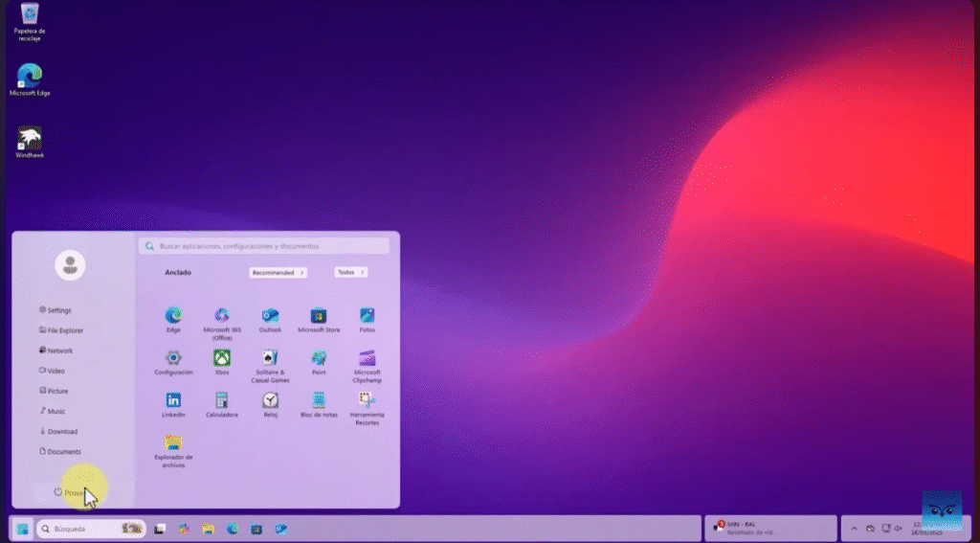Expand the Todos apps list
The image size is (980, 543).
coord(350,272)
